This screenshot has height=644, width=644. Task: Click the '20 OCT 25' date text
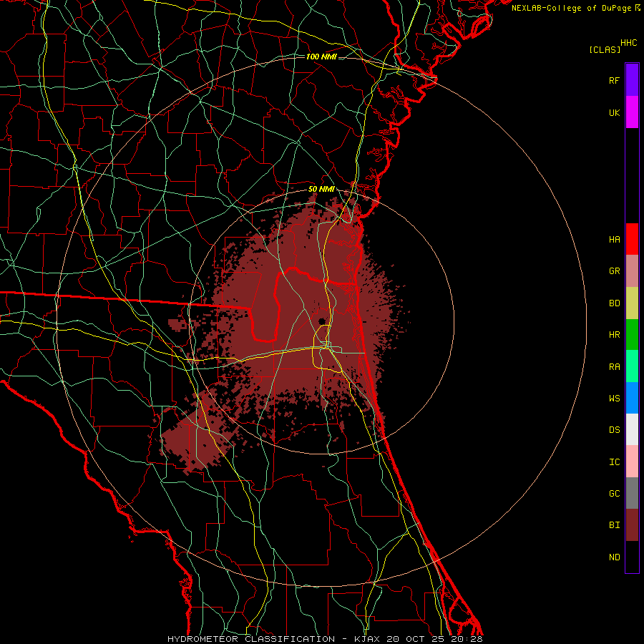click(x=416, y=639)
